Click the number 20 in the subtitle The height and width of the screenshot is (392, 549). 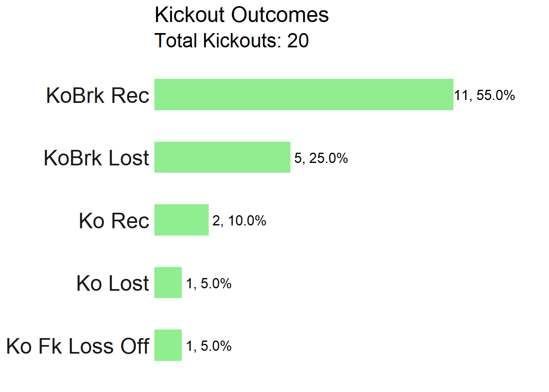(298, 41)
